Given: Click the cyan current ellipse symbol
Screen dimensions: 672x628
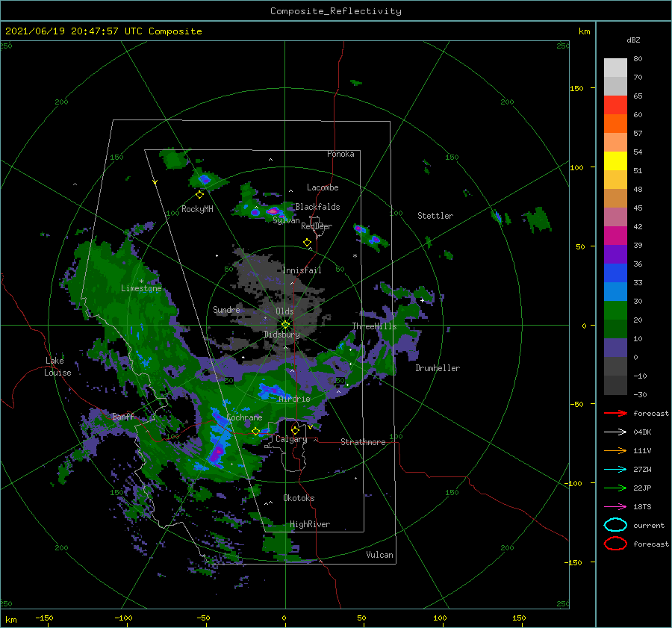Looking at the screenshot, I should pos(615,525).
